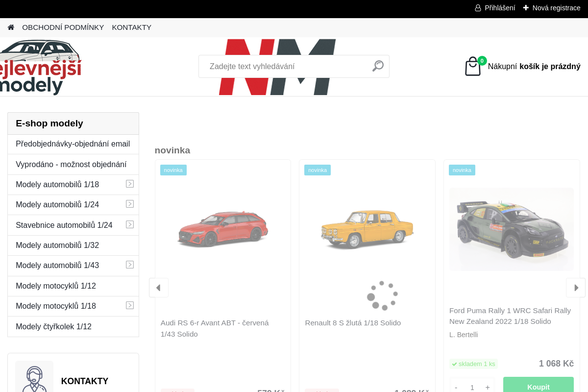Decrease Ford Puma quantity with minus
Viewport: 588px width, 392px height.
click(x=456, y=387)
